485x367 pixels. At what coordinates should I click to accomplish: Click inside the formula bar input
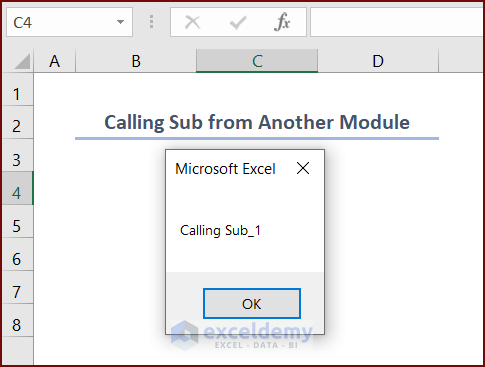click(397, 22)
